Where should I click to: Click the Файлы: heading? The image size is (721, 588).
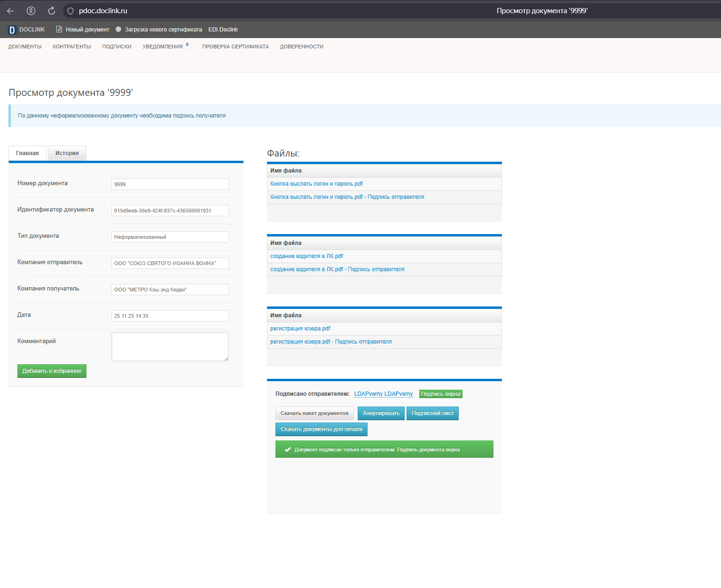[x=283, y=153]
